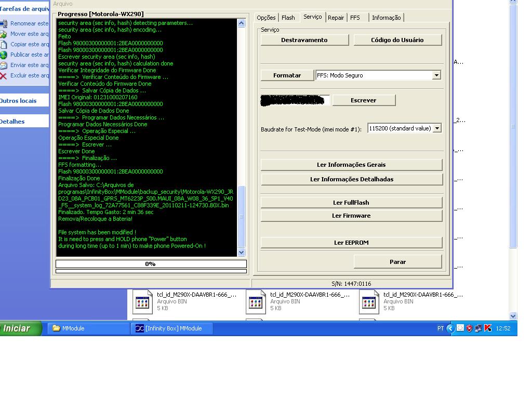Open [Infinity Box] MModule taskbar item
Viewport: 532px width, 399px height.
click(173, 328)
